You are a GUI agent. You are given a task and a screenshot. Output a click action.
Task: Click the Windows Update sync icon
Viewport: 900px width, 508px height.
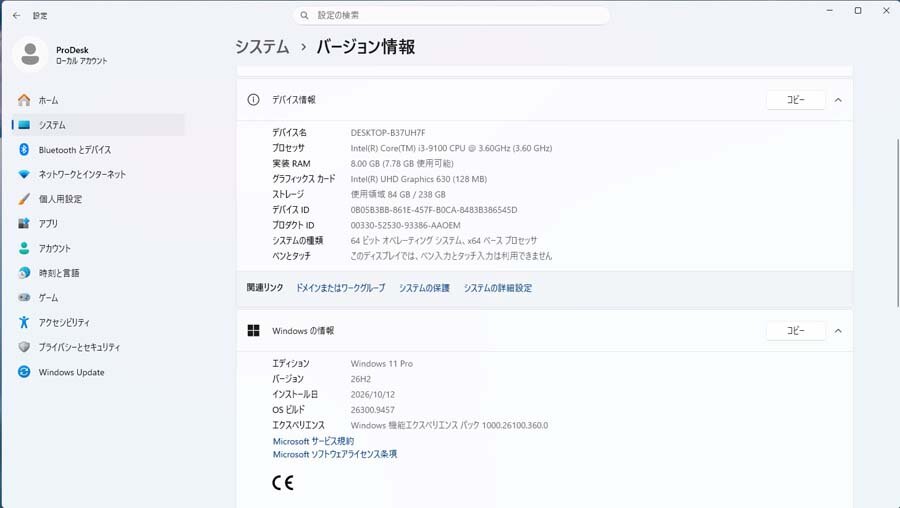coord(24,371)
